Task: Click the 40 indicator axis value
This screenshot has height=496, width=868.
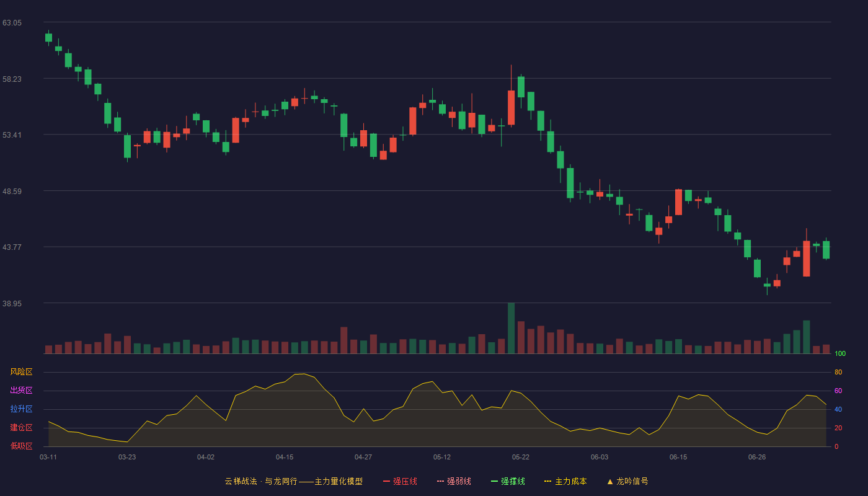Action: pyautogui.click(x=838, y=410)
